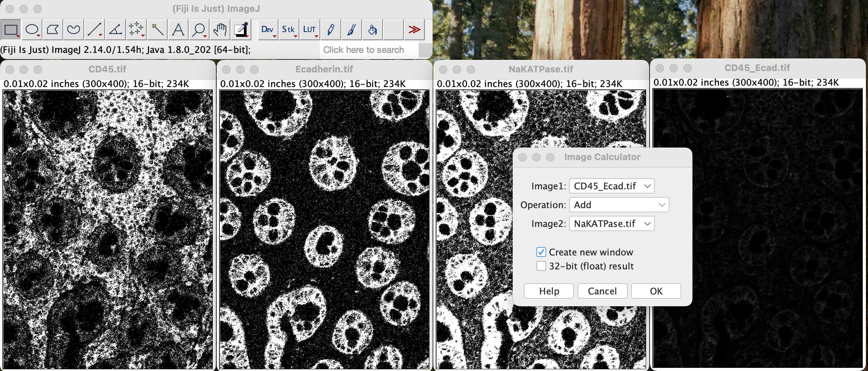Uncheck Create new window checkbox
Screen dimensions: 868x371
point(541,252)
